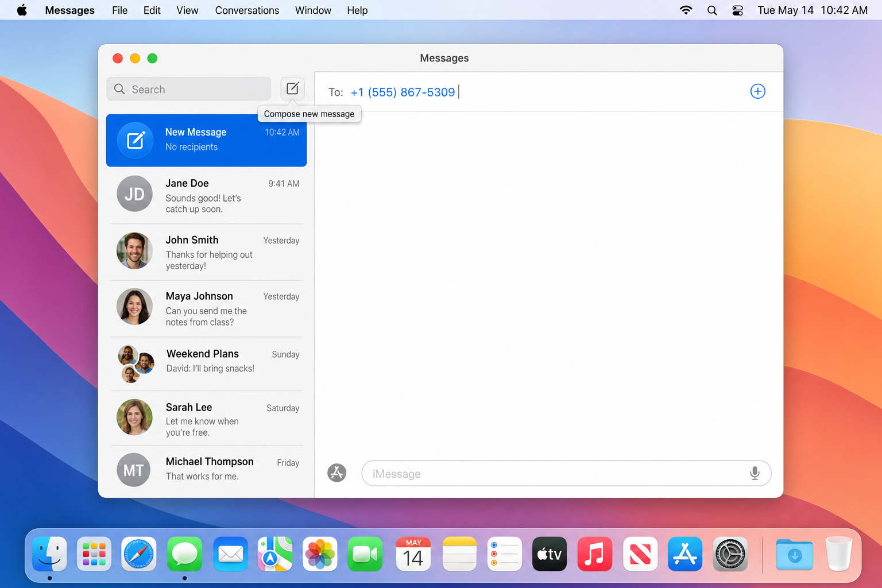Click the iMessage text input field
This screenshot has width=882, height=588.
[566, 474]
